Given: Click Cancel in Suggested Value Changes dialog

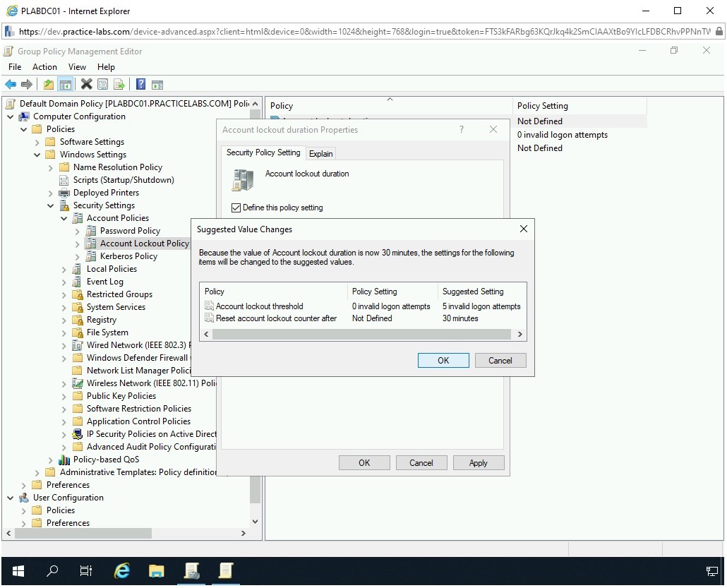Looking at the screenshot, I should click(x=500, y=360).
